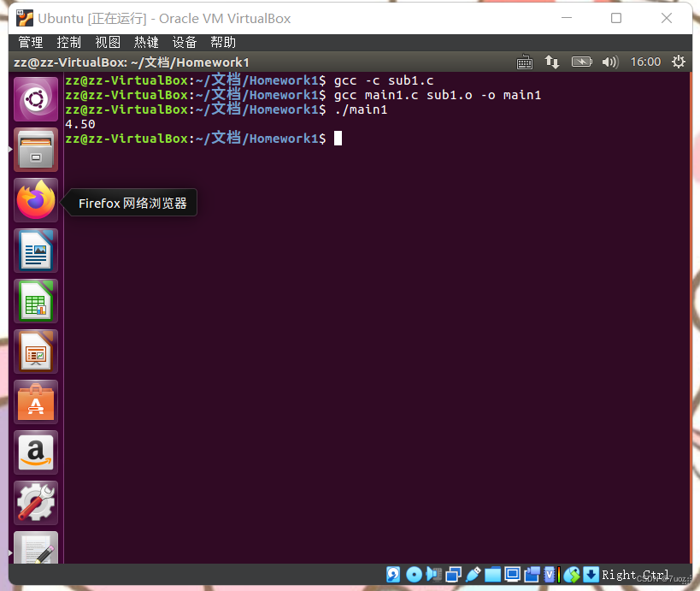This screenshot has height=591, width=700.
Task: Open the system menu via top-right gear
Action: click(x=678, y=62)
